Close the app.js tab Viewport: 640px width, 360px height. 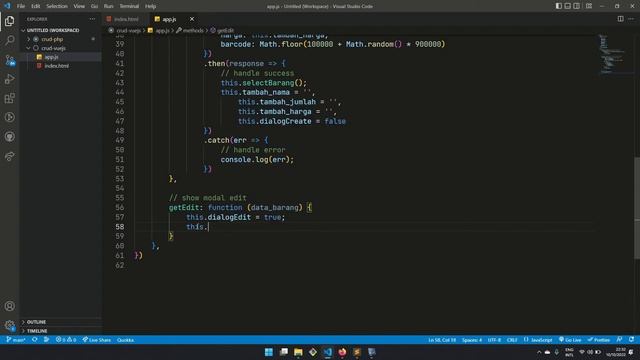pyautogui.click(x=192, y=19)
